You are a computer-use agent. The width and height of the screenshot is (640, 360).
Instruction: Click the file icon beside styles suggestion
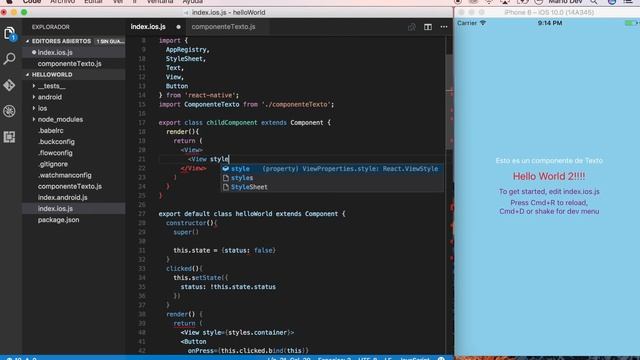coord(226,178)
